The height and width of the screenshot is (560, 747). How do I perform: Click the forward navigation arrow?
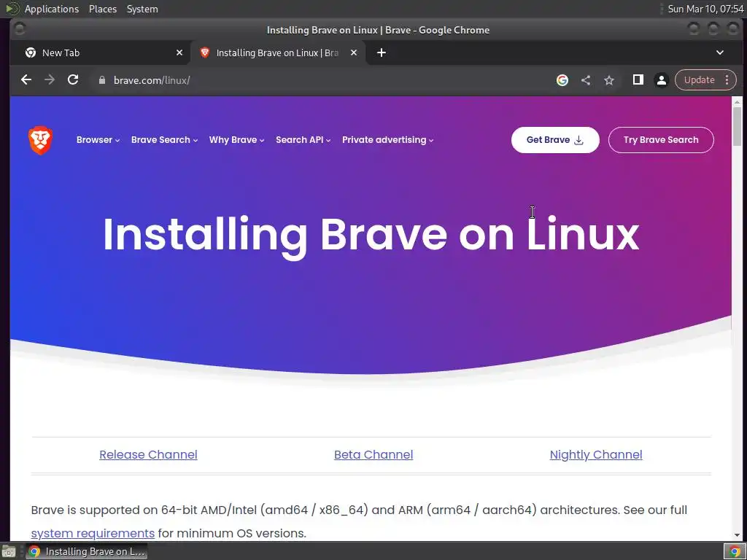(50, 80)
